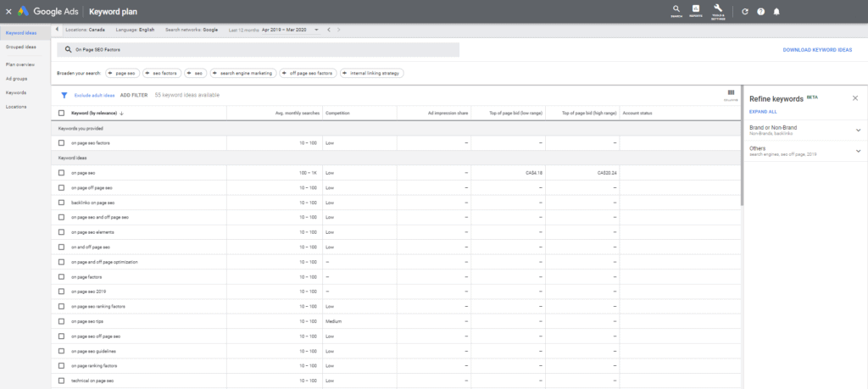This screenshot has width=868, height=389.
Task: Click ADD FILTER button
Action: pyautogui.click(x=134, y=95)
